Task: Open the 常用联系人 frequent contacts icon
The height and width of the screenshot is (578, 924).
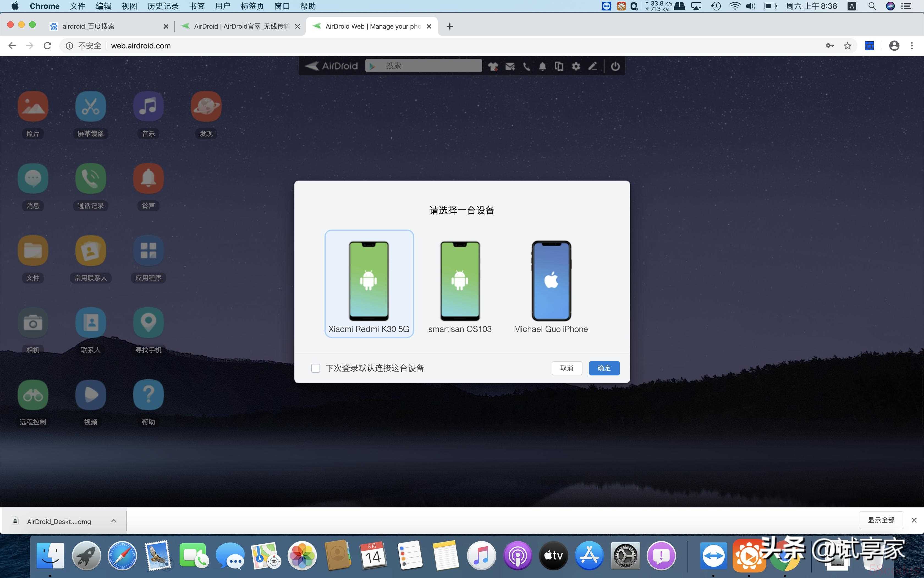Action: click(x=90, y=250)
